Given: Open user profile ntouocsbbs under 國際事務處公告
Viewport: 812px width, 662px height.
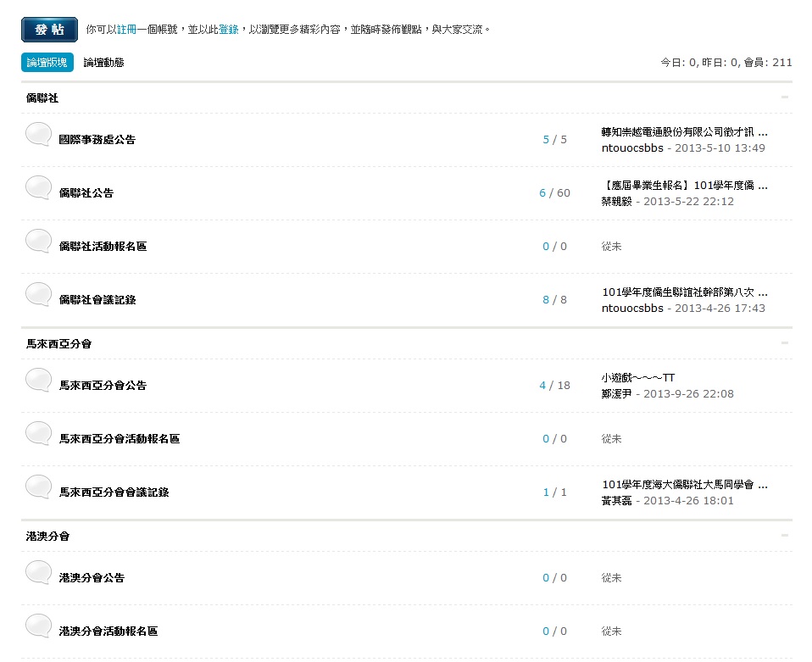Looking at the screenshot, I should coord(632,148).
